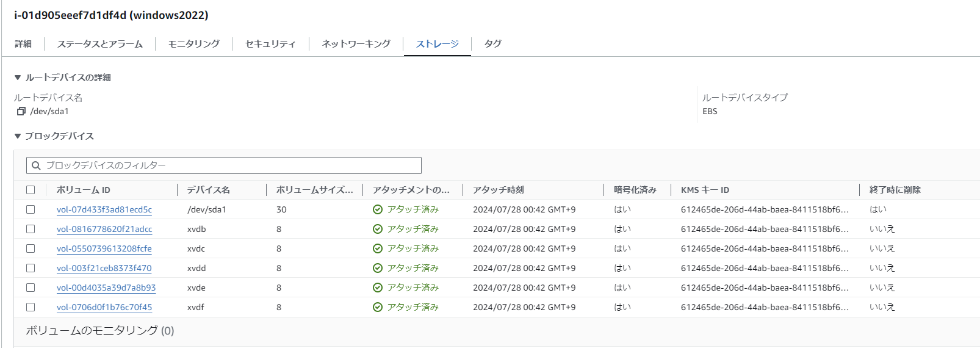Check the box for the xvdd volume row
Screen dimensions: 980x348
31,268
